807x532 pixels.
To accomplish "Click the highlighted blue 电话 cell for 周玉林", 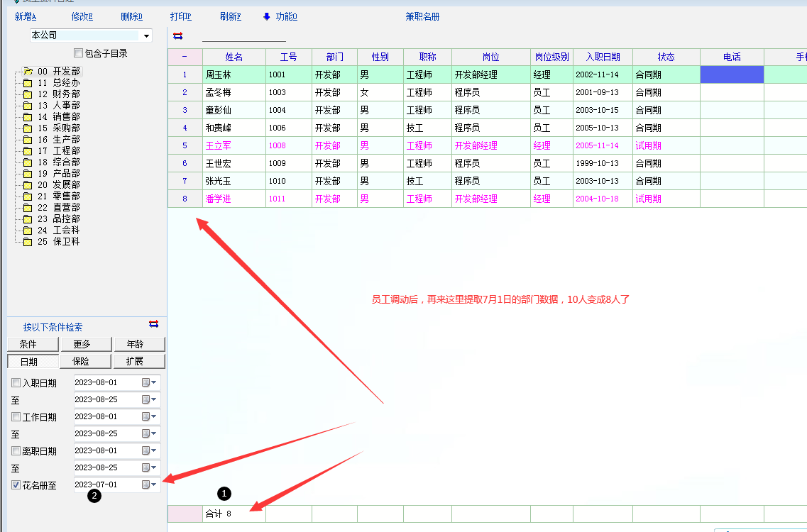I will [x=732, y=74].
